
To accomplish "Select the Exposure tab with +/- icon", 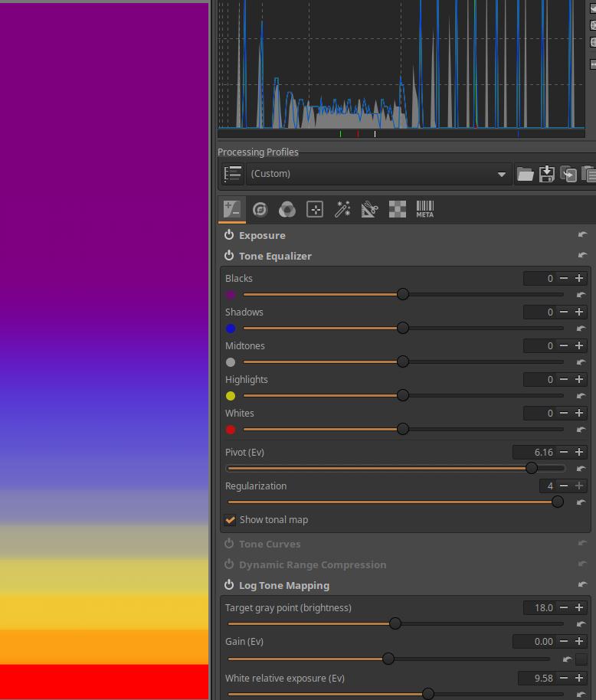I will point(232,209).
